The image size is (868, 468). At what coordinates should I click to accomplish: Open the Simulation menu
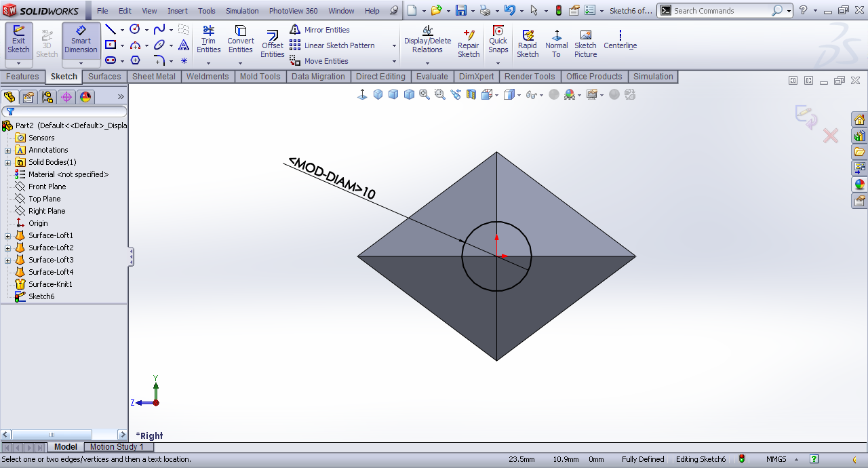pyautogui.click(x=242, y=11)
